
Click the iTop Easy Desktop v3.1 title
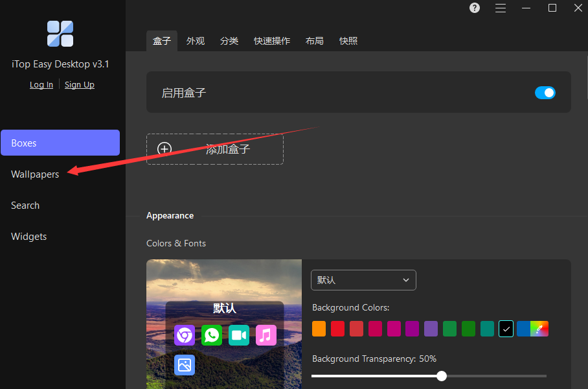(60, 64)
